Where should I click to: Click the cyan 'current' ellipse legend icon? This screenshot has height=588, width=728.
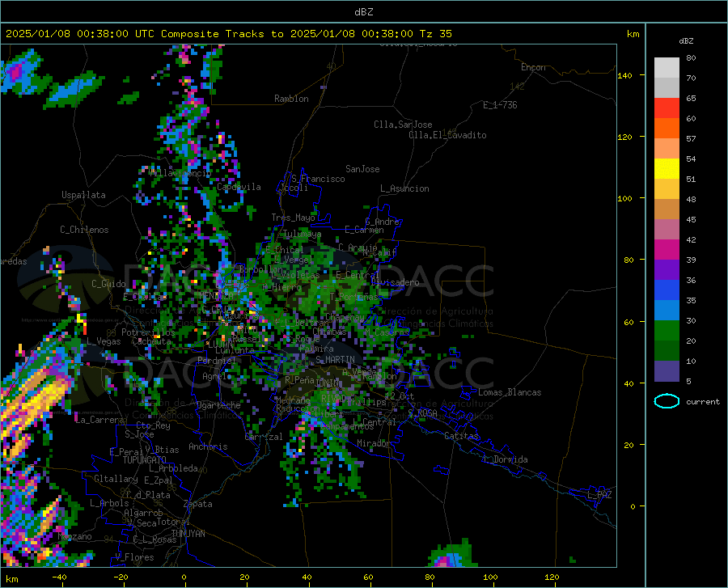click(x=667, y=401)
